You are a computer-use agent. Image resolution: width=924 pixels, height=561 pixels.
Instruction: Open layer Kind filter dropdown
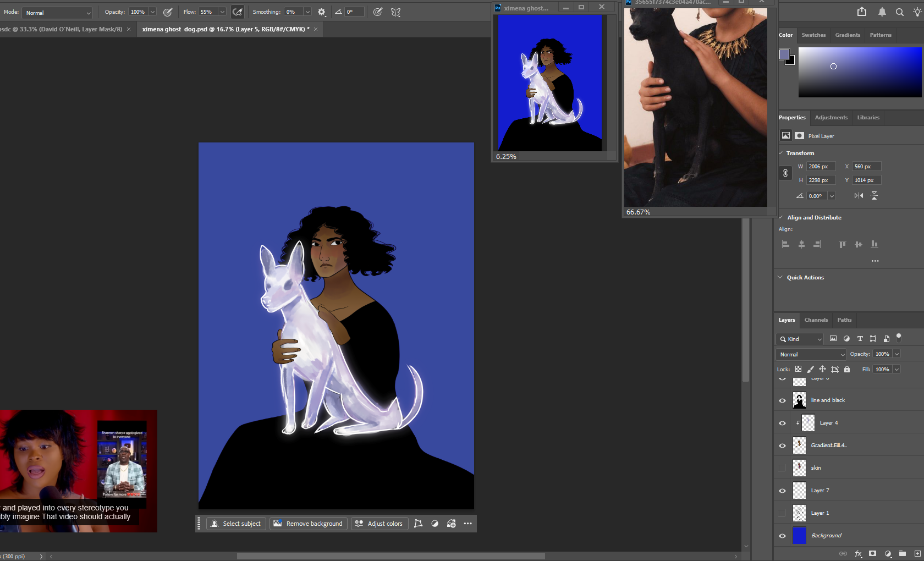[x=800, y=339]
